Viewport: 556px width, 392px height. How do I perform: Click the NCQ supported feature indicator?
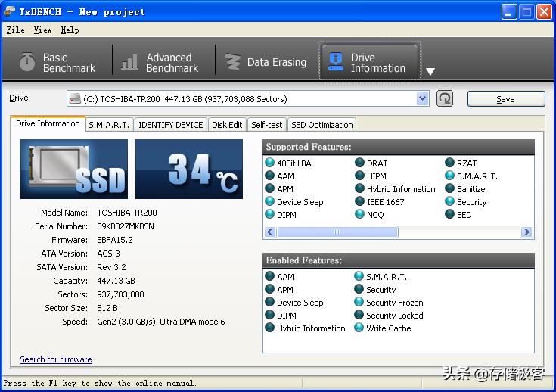tap(360, 215)
